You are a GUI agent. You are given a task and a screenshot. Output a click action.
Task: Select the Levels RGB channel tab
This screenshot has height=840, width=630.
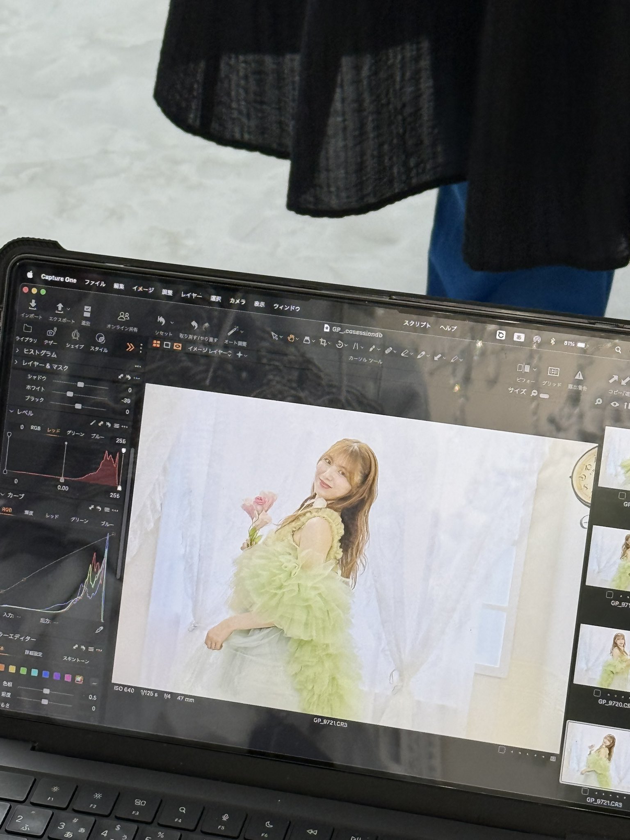click(x=36, y=428)
